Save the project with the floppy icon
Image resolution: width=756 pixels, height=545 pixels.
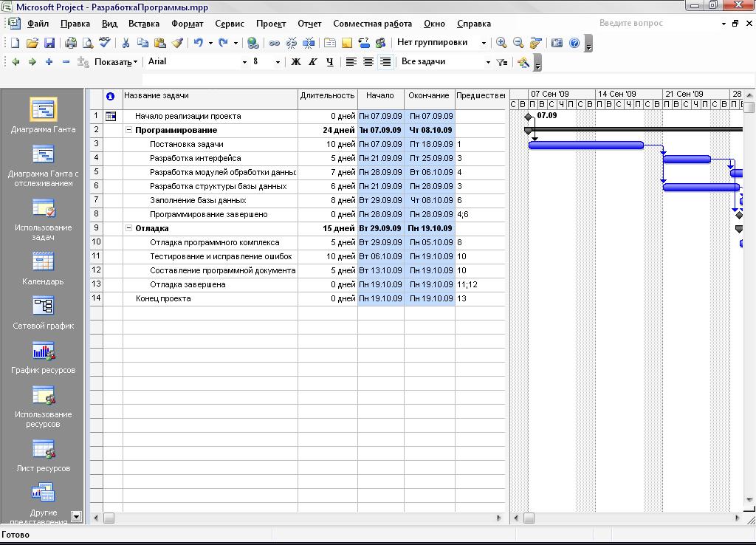pyautogui.click(x=49, y=43)
